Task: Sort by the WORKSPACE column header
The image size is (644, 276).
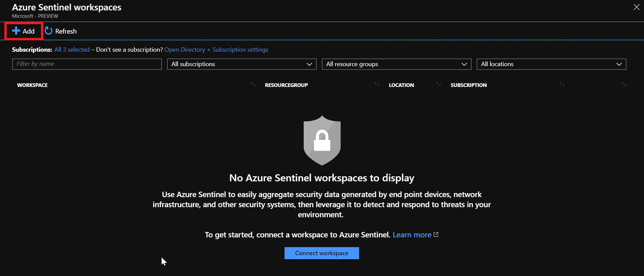Action: (x=32, y=85)
